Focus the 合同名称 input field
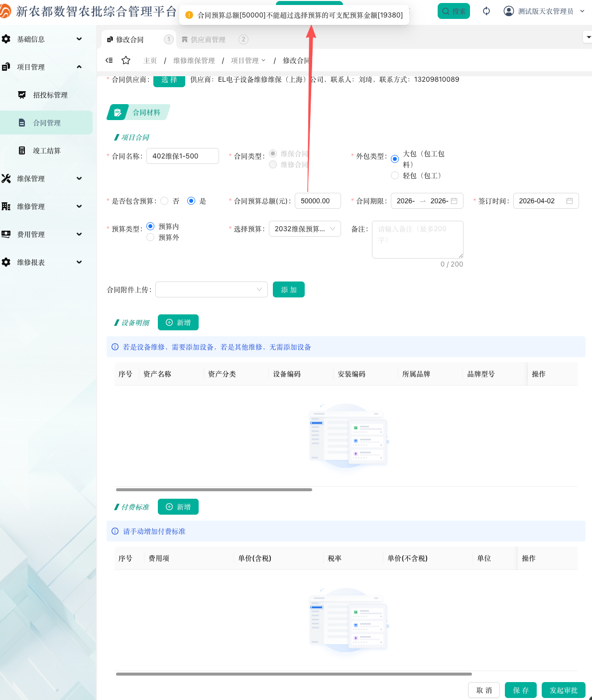592x700 pixels. (183, 156)
